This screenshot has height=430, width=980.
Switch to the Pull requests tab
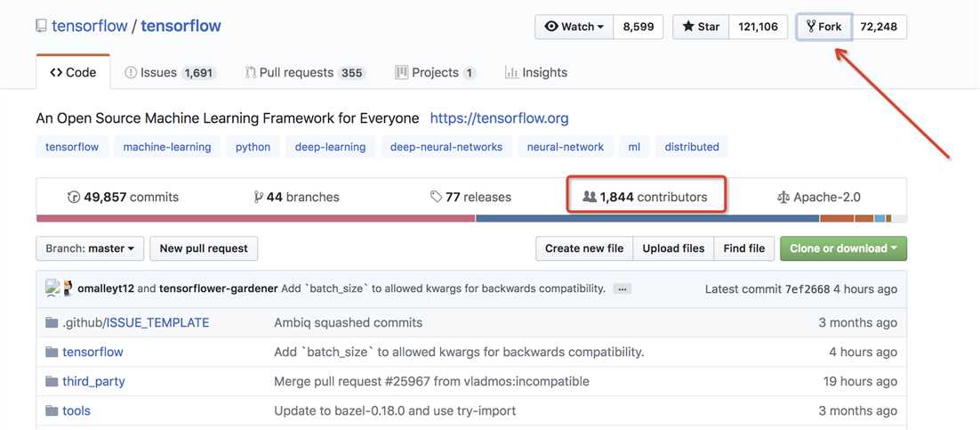(x=305, y=73)
